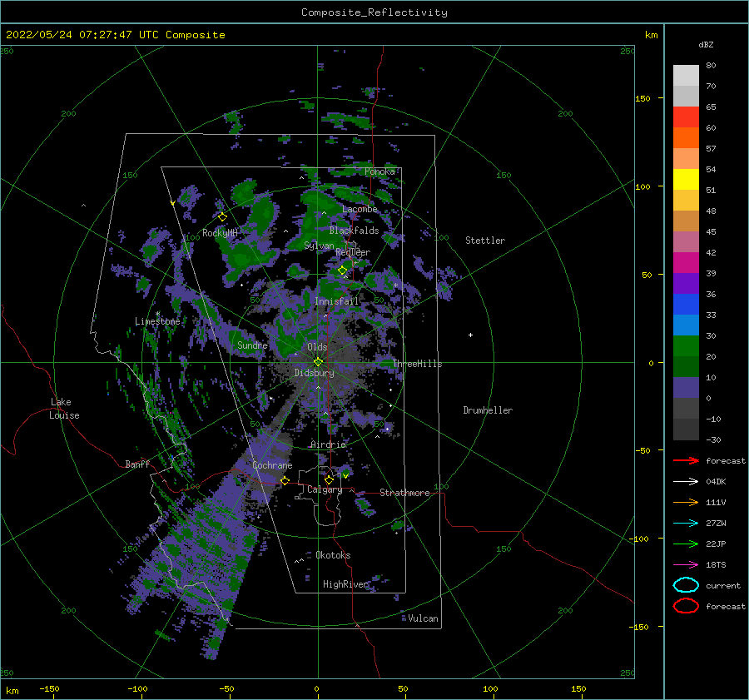The width and height of the screenshot is (749, 700).
Task: Click the Cochrane city label
Action: pos(272,465)
